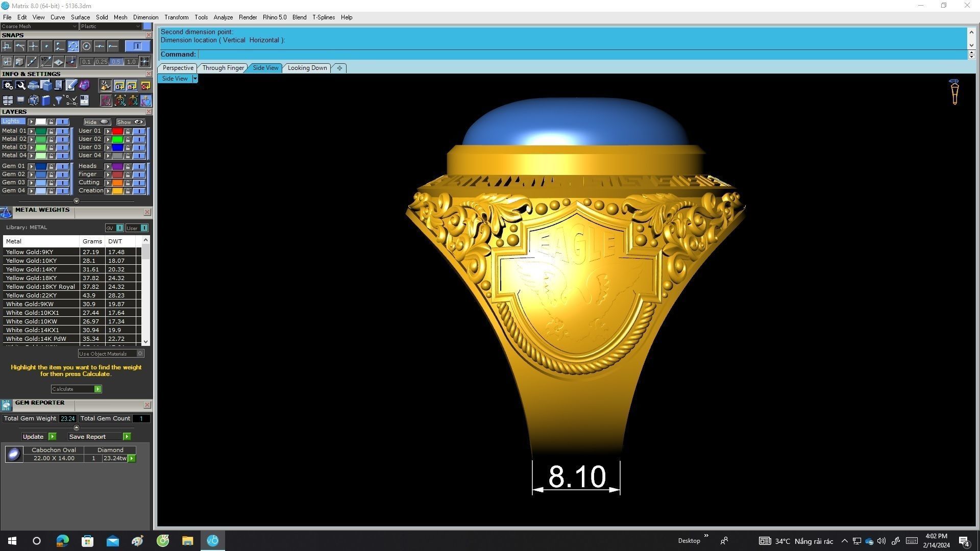
Task: Click the Save Report button
Action: point(99,437)
